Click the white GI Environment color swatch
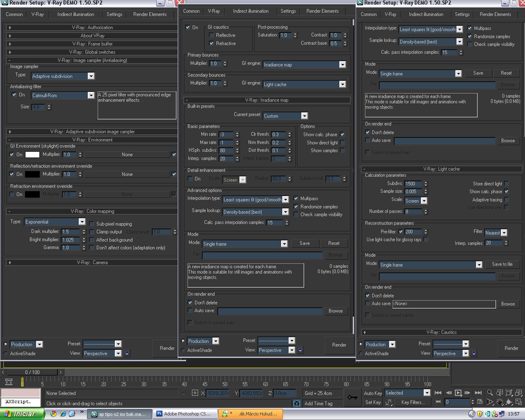Viewport: 525px width, 420px height. [33, 154]
